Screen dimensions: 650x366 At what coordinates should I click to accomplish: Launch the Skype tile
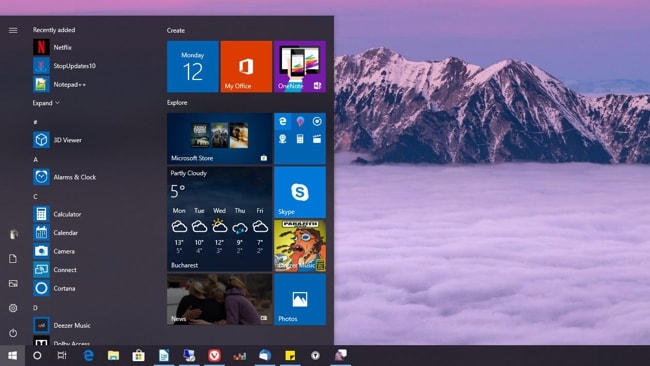point(300,192)
